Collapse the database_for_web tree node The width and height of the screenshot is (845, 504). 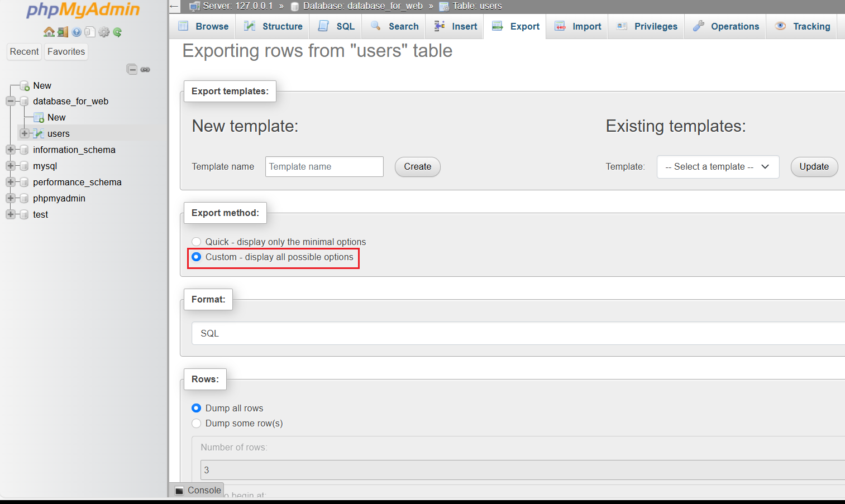pyautogui.click(x=11, y=101)
